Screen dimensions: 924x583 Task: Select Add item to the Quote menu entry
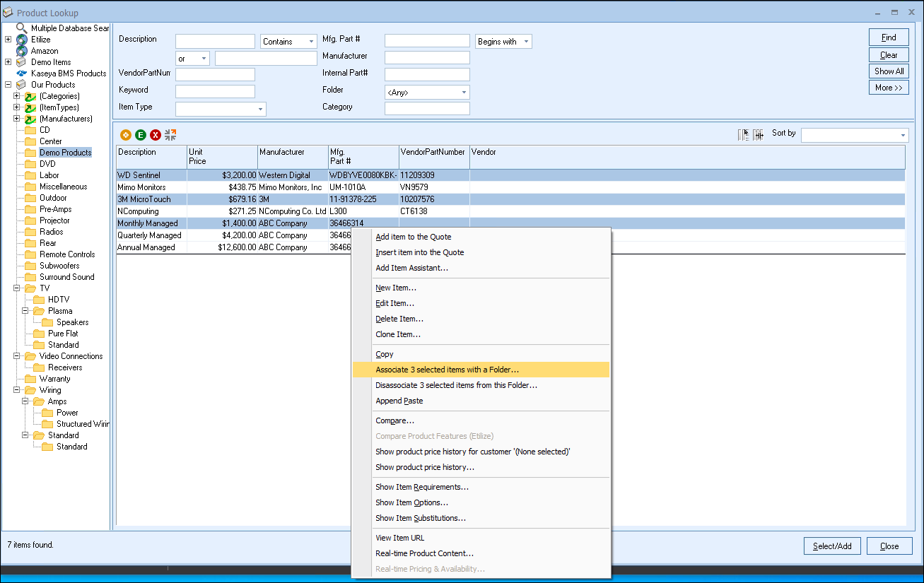click(413, 237)
